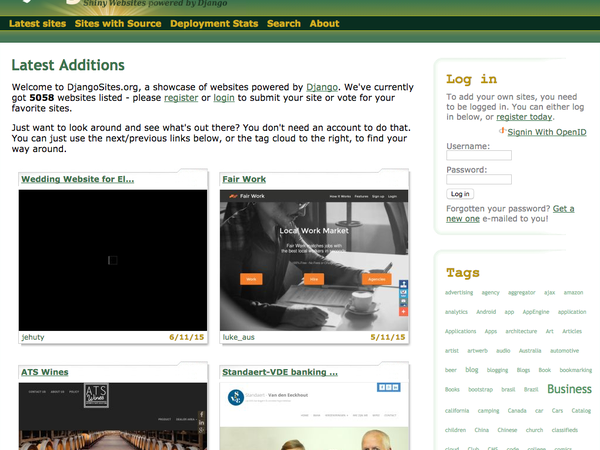Click the Fair Work site thumbnail
600x450 pixels.
tap(314, 260)
